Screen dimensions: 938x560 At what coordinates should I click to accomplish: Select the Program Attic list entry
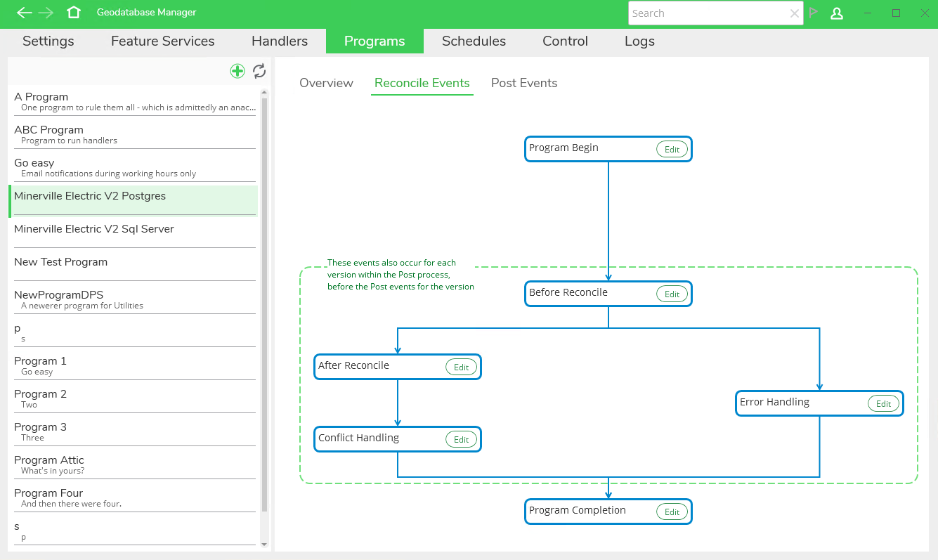point(49,460)
